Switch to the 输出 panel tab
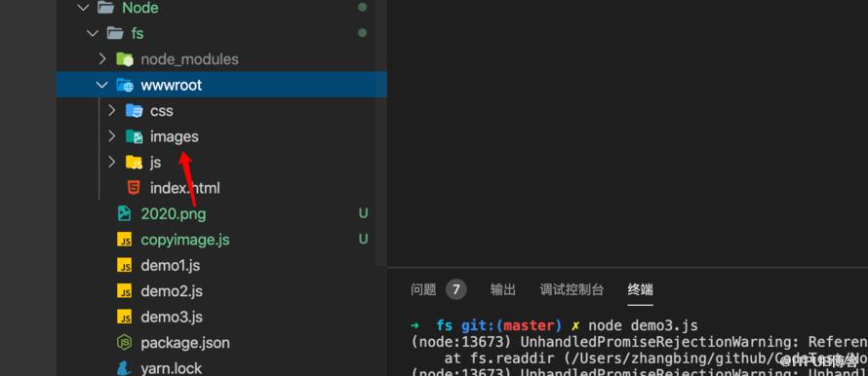 coord(503,289)
